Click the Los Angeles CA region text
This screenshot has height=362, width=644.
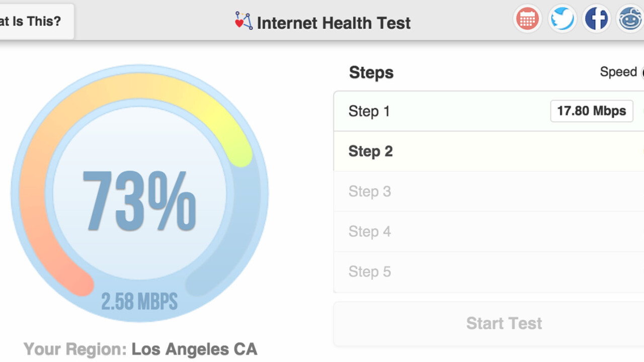[194, 349]
